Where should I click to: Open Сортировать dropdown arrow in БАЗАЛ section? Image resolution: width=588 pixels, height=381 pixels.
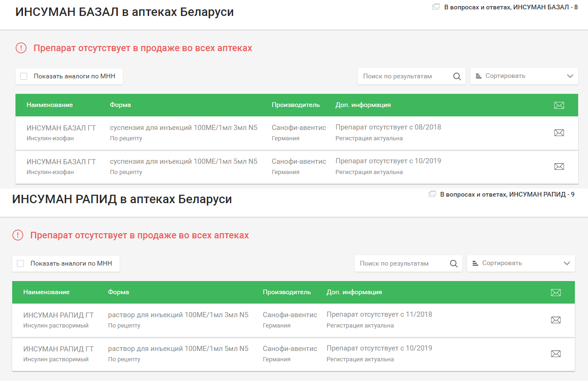point(570,76)
